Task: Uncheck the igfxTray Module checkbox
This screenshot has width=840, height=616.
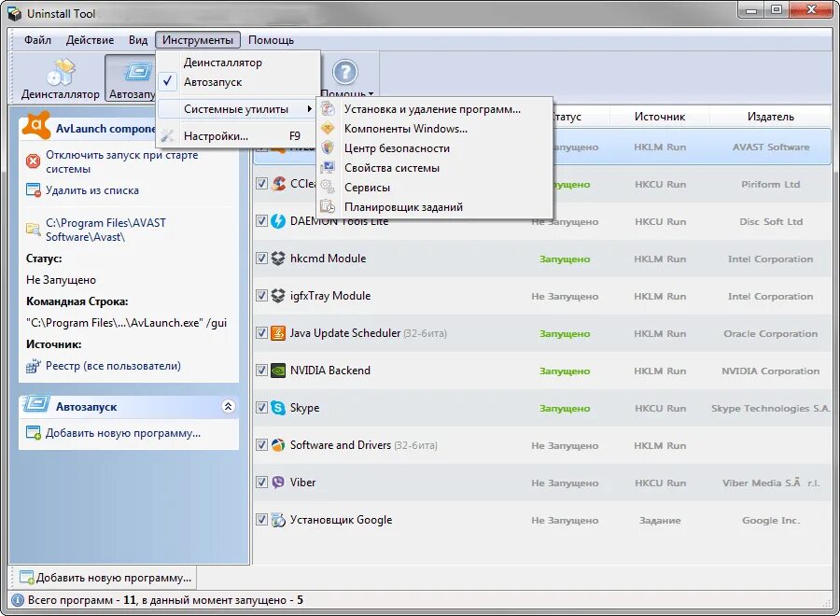Action: 261,296
